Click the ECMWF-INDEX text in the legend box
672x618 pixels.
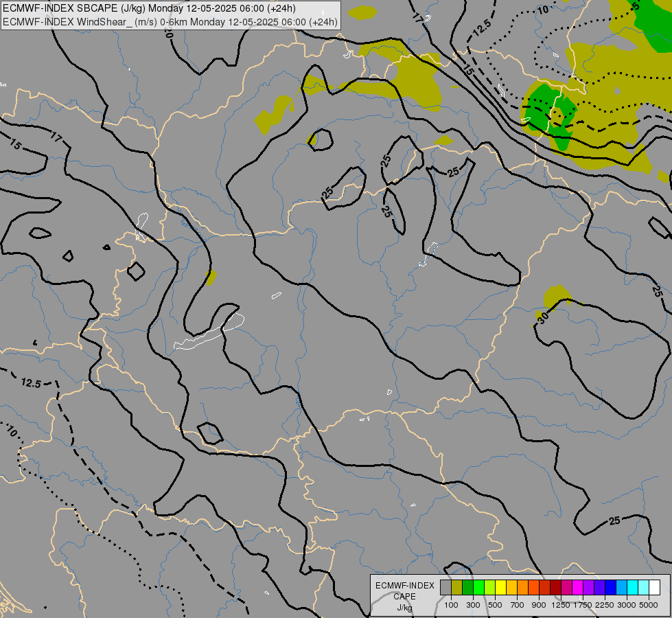coord(404,586)
